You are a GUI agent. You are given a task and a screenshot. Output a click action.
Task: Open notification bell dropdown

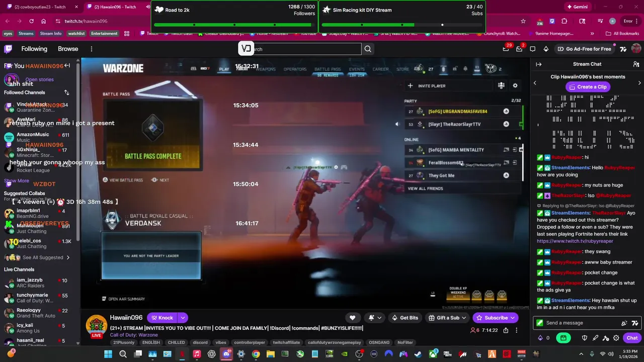point(375,318)
